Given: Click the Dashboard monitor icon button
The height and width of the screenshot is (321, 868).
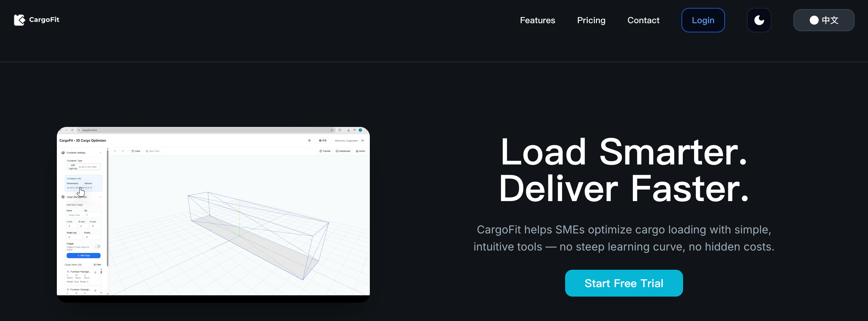Looking at the screenshot, I should coord(343,151).
